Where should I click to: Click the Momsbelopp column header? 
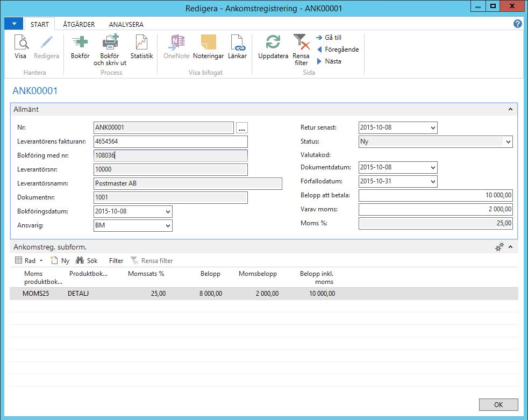(x=258, y=274)
